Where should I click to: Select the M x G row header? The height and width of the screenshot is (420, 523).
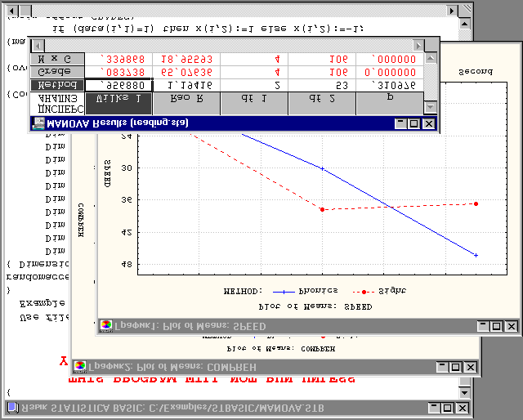coord(57,59)
